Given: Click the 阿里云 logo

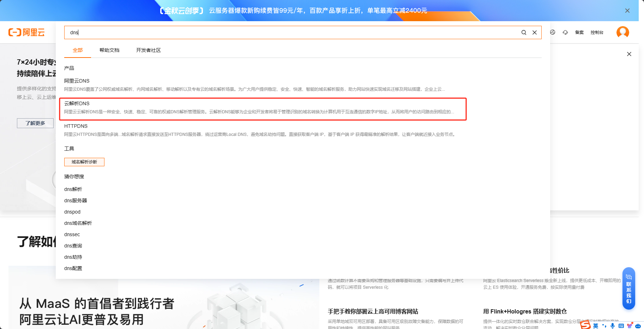Looking at the screenshot, I should pyautogui.click(x=26, y=32).
